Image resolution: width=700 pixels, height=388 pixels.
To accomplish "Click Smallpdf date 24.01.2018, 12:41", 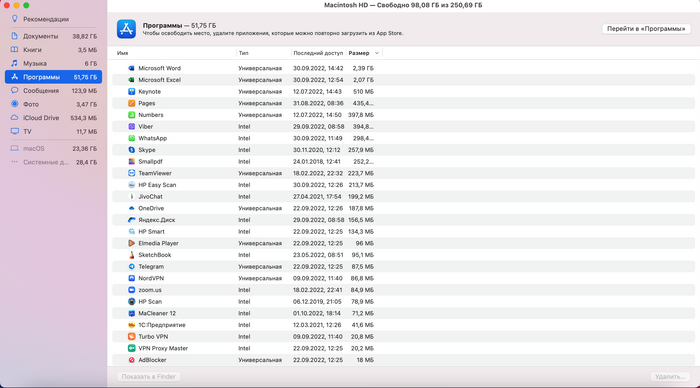I will click(x=317, y=162).
